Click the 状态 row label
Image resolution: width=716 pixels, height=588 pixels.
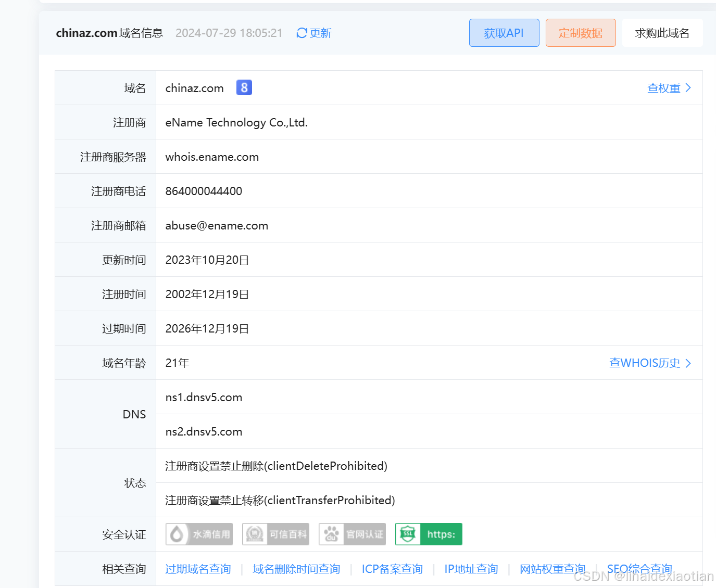coord(135,483)
